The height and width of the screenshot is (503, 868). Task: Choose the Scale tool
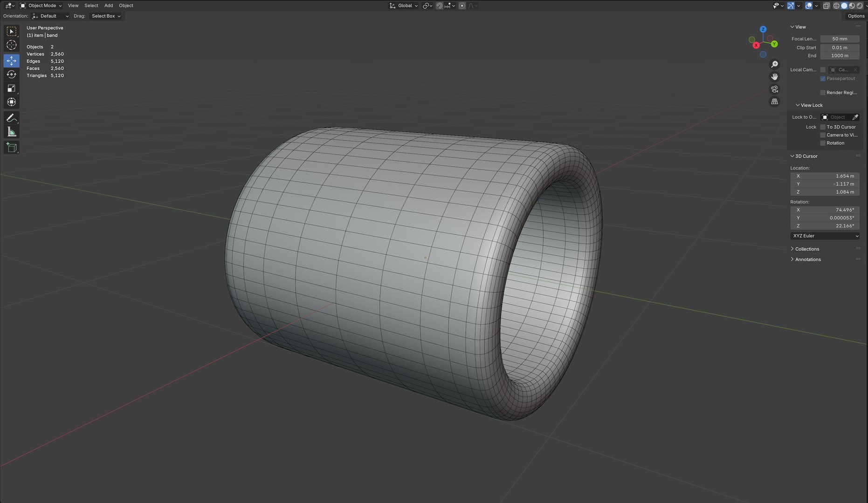[x=12, y=88]
